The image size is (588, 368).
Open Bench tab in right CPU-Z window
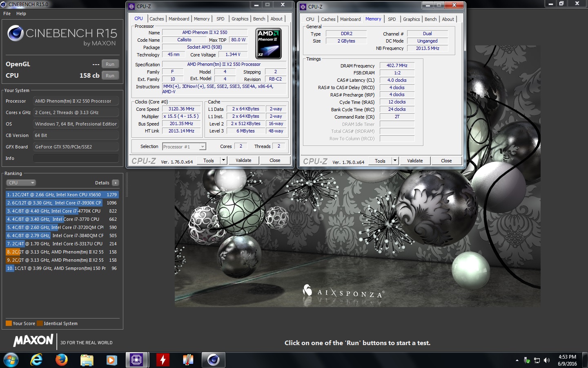click(430, 19)
